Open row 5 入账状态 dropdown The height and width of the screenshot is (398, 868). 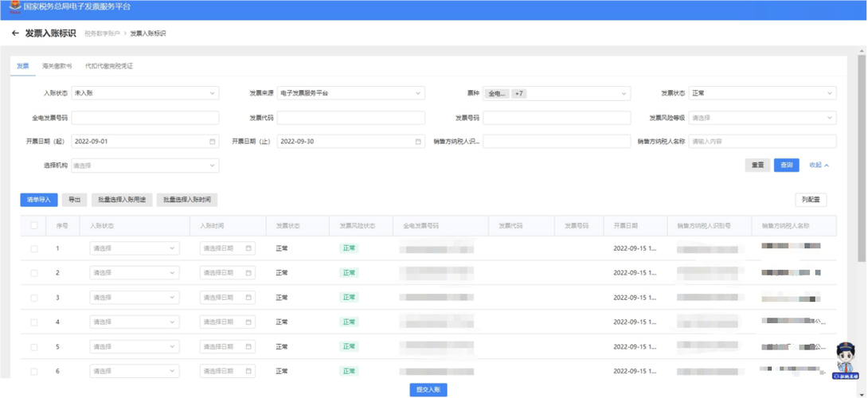(135, 346)
